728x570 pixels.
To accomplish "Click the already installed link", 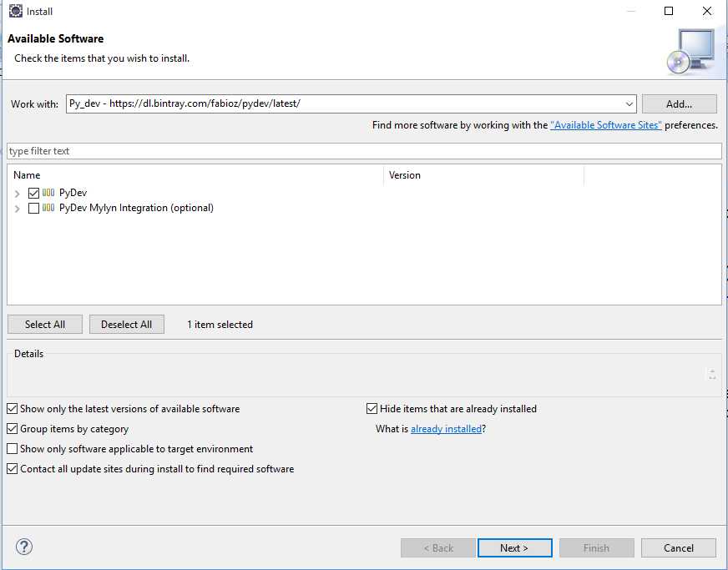I will [x=446, y=429].
